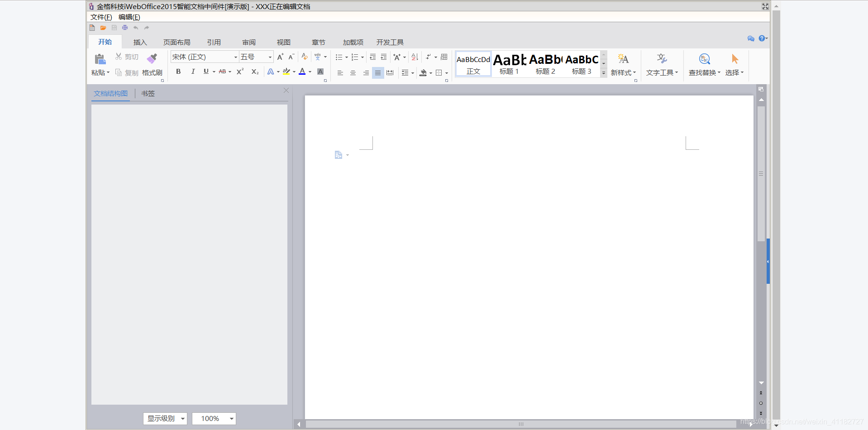Click the show paragraph marks icon
Image resolution: width=868 pixels, height=430 pixels.
pyautogui.click(x=428, y=57)
